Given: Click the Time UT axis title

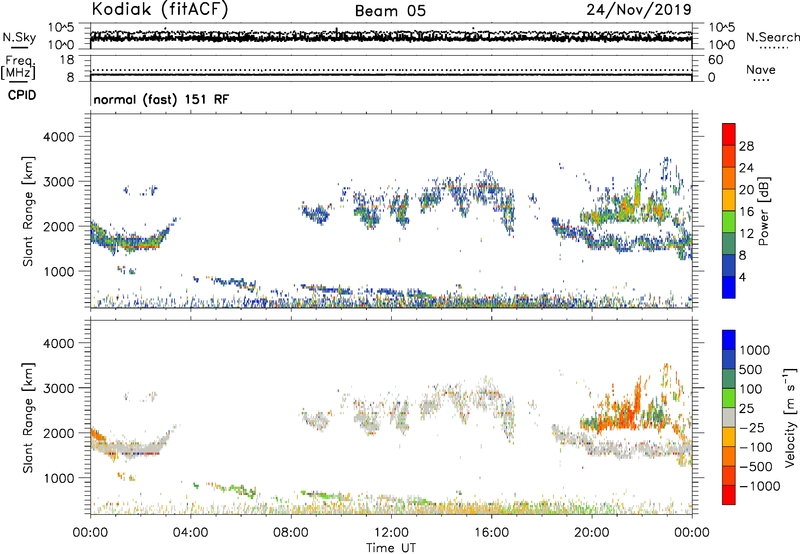Looking at the screenshot, I should click(391, 548).
